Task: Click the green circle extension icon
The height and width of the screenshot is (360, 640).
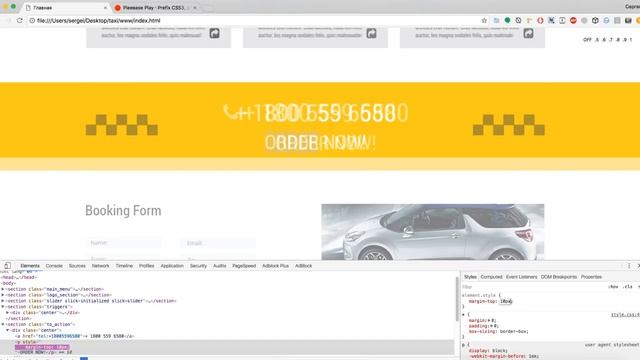Action: (x=507, y=20)
